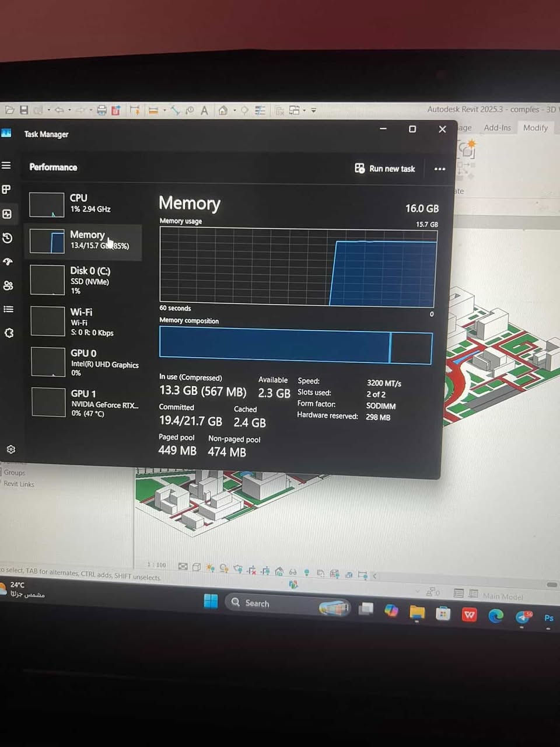Screen dimensions: 560x747
Task: Toggle Shadows in Revit view control bar
Action: 224,568
